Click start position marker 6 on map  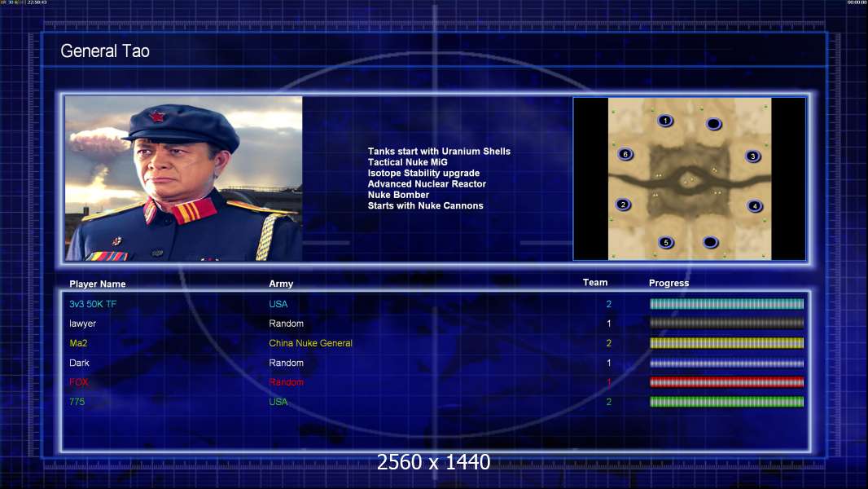[x=625, y=154]
